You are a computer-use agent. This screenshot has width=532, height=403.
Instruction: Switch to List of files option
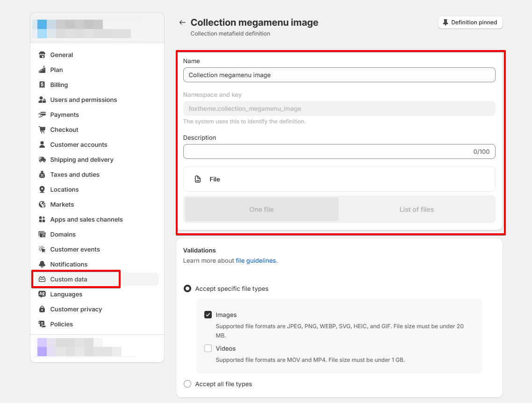click(x=417, y=209)
